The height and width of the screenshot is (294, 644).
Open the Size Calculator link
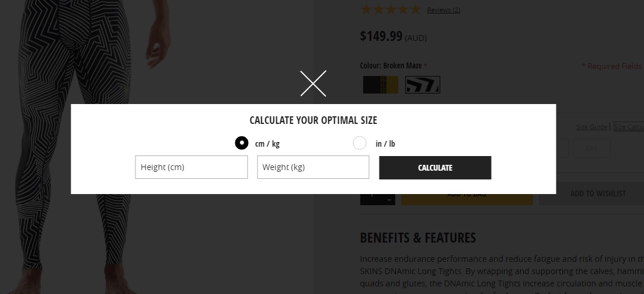click(629, 127)
